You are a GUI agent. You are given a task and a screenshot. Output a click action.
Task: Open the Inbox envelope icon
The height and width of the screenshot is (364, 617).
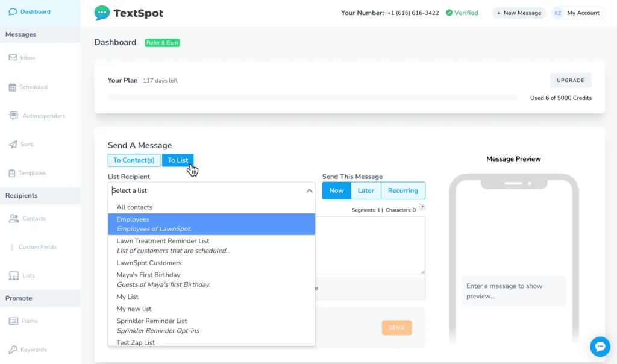tap(13, 57)
